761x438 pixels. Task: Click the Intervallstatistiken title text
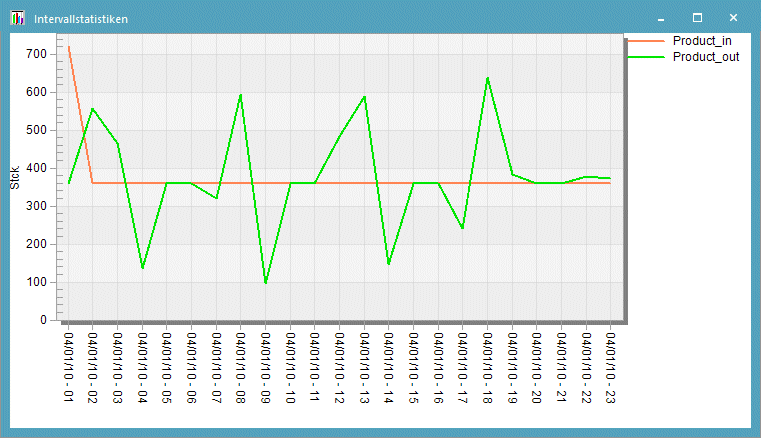pyautogui.click(x=81, y=19)
